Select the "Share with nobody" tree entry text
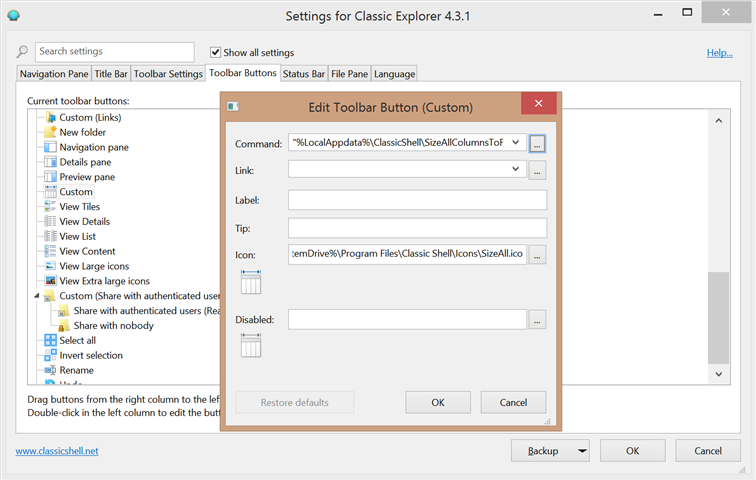This screenshot has height=480, width=756. pos(114,326)
